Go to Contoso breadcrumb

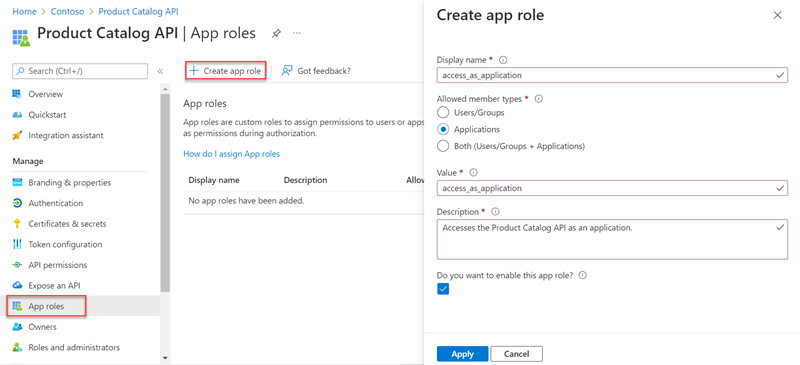pos(67,11)
